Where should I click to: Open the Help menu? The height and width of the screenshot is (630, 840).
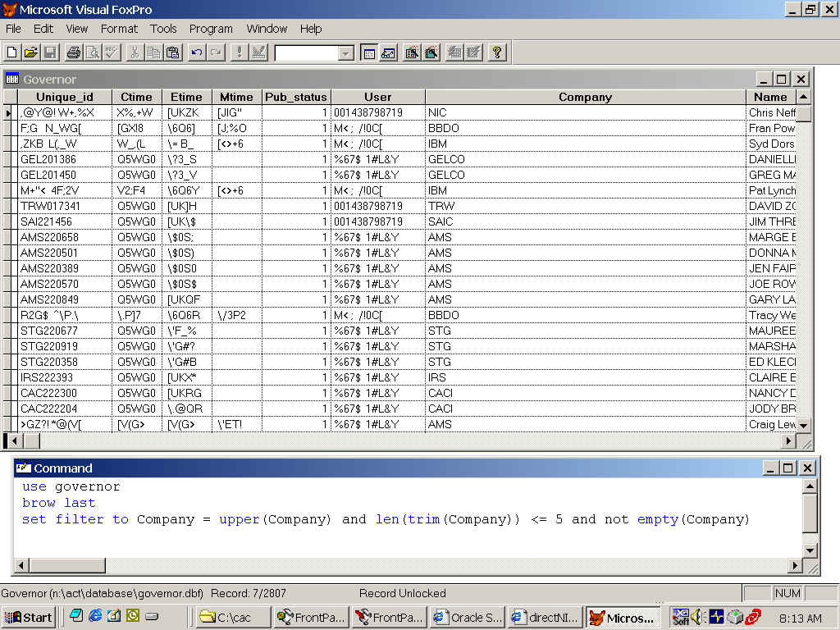(x=311, y=29)
